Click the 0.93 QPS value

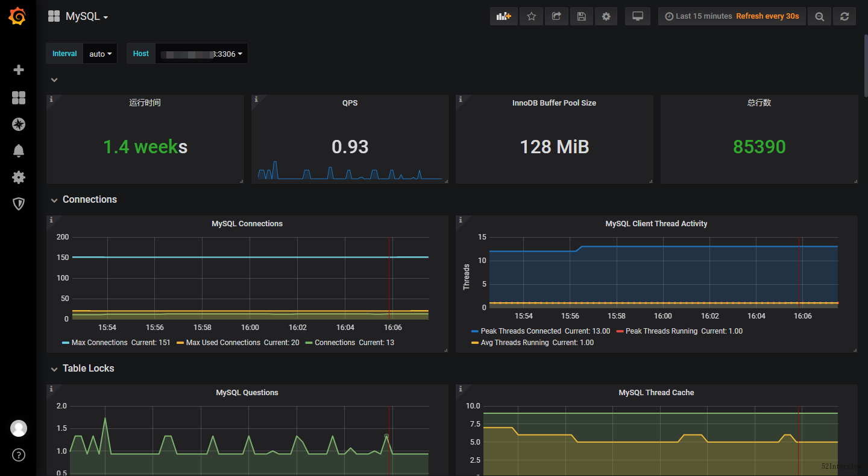350,147
